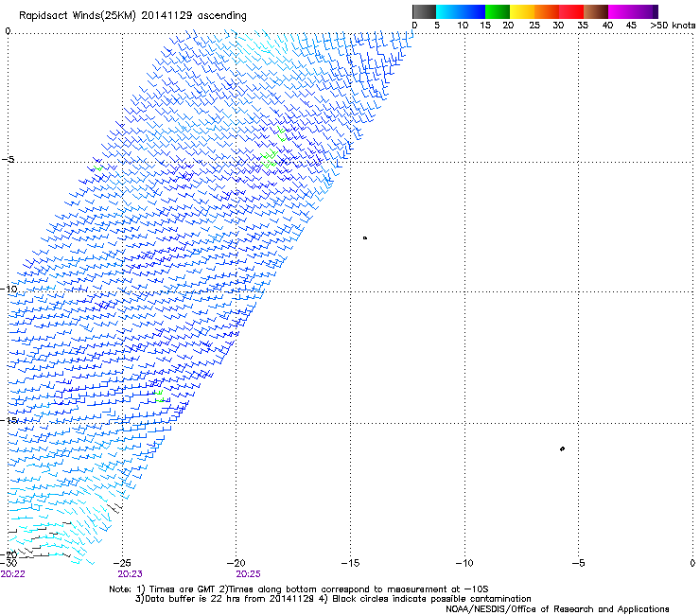Click the '-5' label on the latitude axis
This screenshot has width=700, height=615.
tap(8, 160)
